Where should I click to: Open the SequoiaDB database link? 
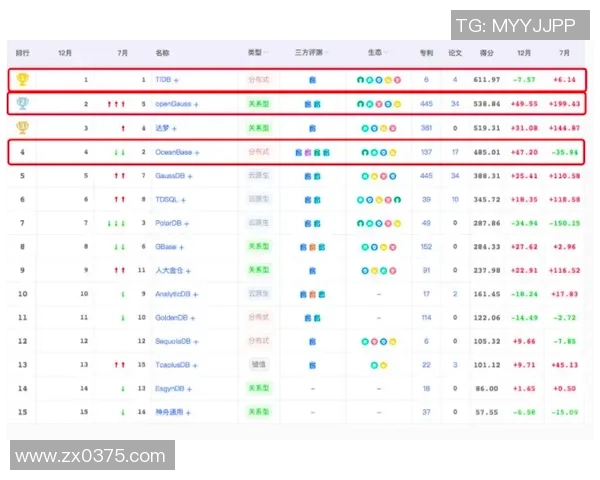coord(173,341)
